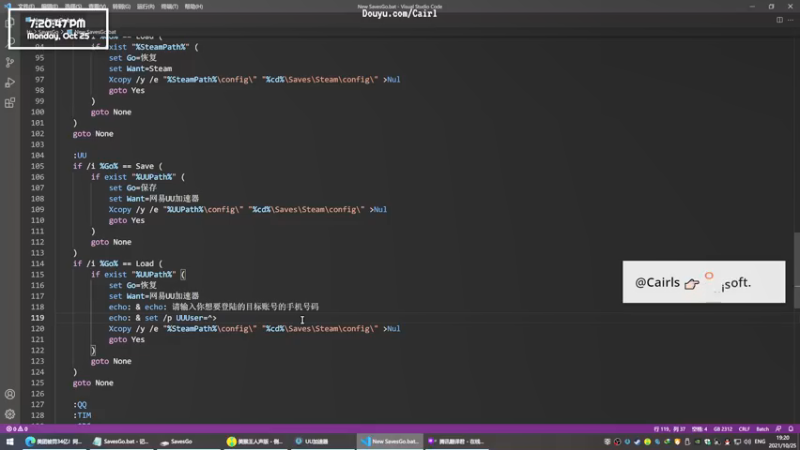Open the 转到 (Go) menu
The image size is (800, 450).
(121, 7)
